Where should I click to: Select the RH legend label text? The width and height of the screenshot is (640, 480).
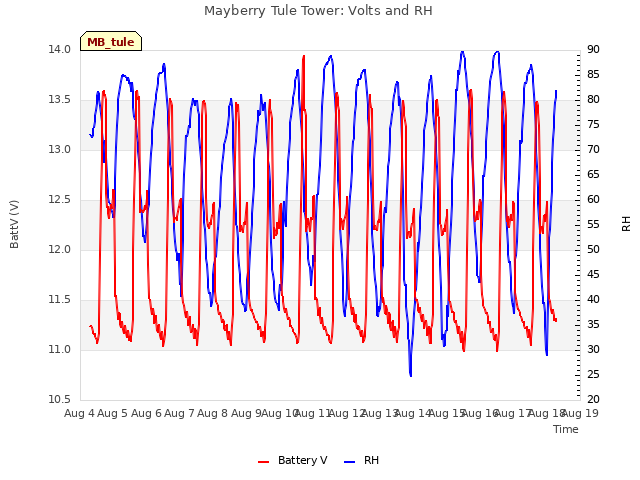click(x=371, y=460)
